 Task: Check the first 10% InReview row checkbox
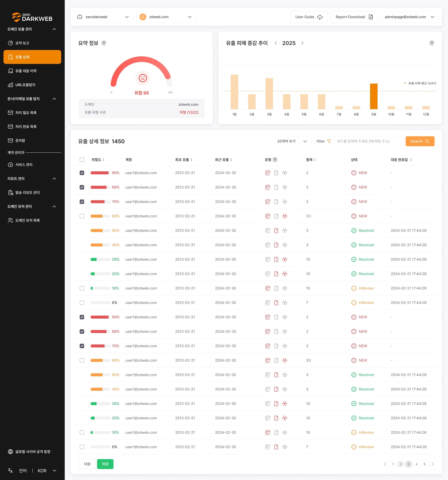[82, 288]
